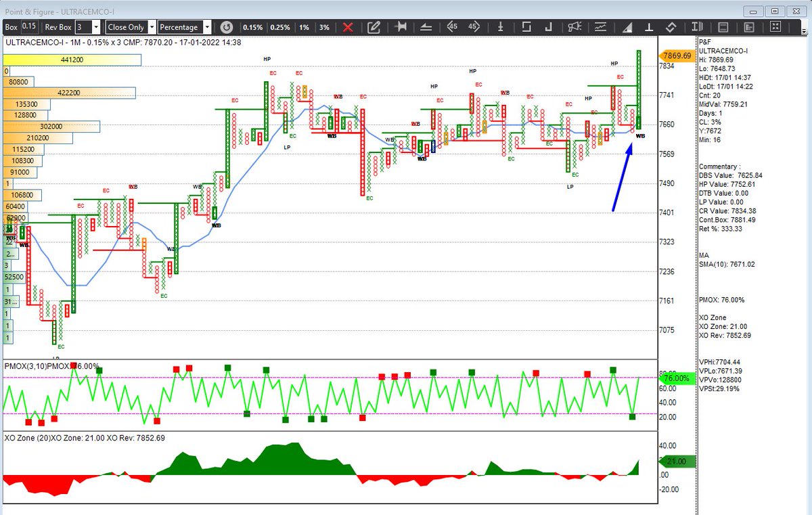The height and width of the screenshot is (515, 812).
Task: Select the left 45-degree trendline tool
Action: tap(452, 27)
